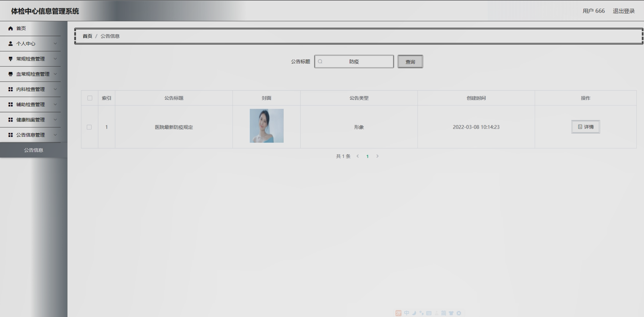
Task: Click the 操作 column header
Action: pos(586,98)
